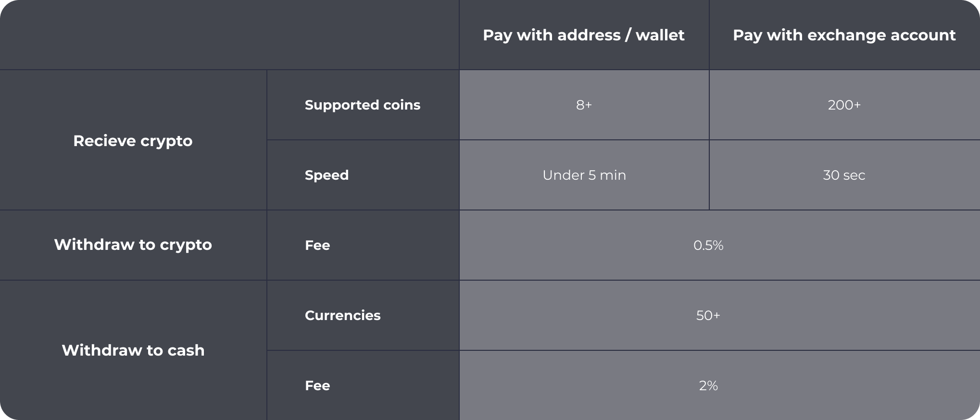
Task: Select the 'Recieve crypto' row heading
Action: coord(133,141)
